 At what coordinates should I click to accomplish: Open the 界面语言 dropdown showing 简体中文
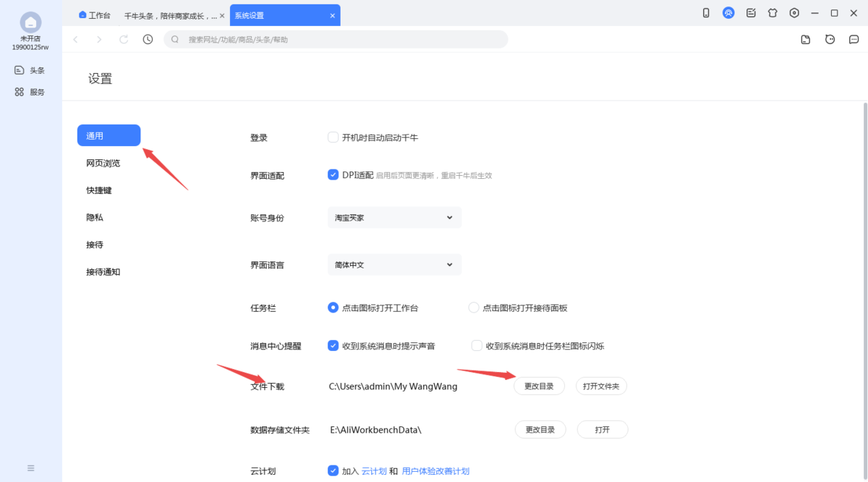[394, 264]
